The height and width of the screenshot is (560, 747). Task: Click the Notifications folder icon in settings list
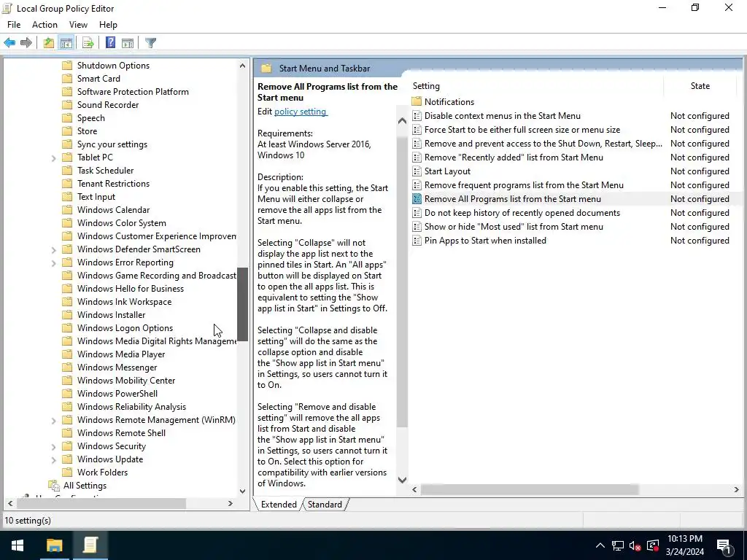(417, 102)
